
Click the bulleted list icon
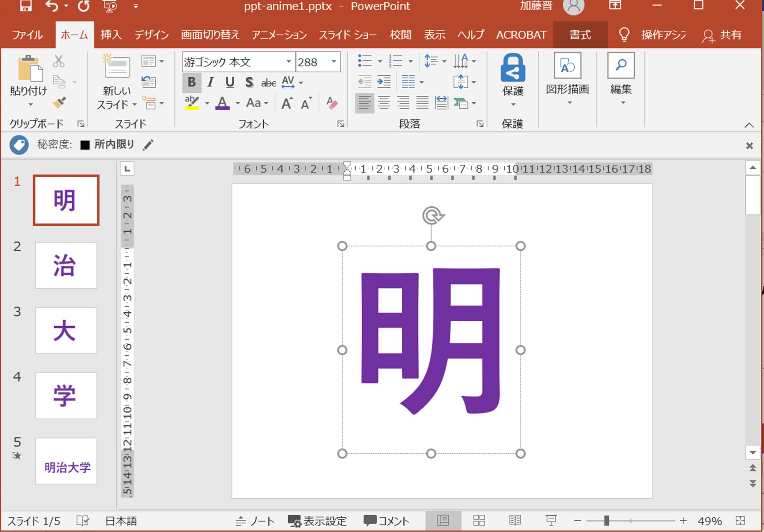[x=365, y=61]
